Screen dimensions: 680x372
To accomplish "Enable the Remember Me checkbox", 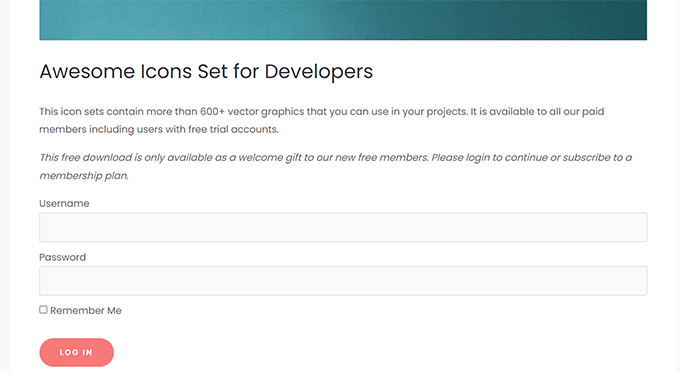I will coord(43,310).
